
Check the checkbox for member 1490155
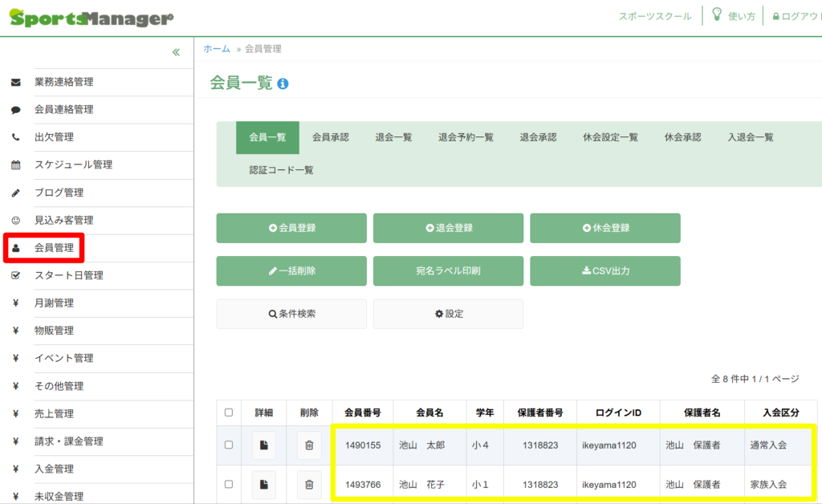(x=229, y=445)
